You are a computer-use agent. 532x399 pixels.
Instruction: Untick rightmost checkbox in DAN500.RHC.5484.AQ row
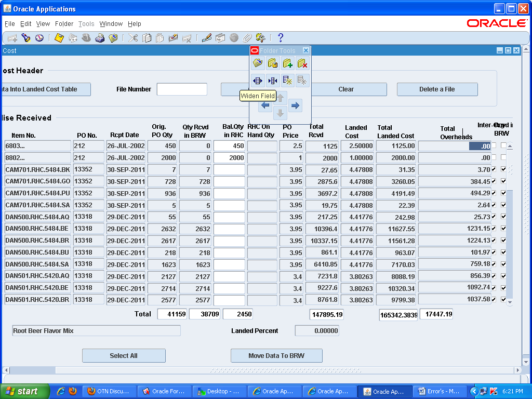(x=503, y=217)
